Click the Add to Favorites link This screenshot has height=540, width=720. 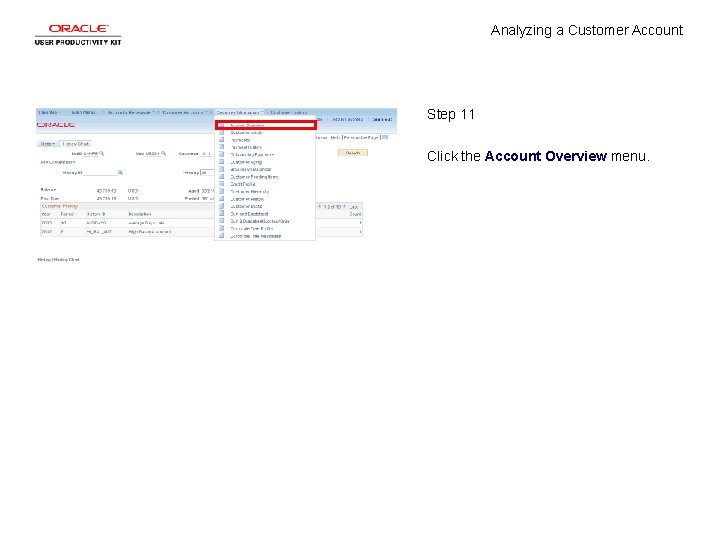pyautogui.click(x=348, y=119)
